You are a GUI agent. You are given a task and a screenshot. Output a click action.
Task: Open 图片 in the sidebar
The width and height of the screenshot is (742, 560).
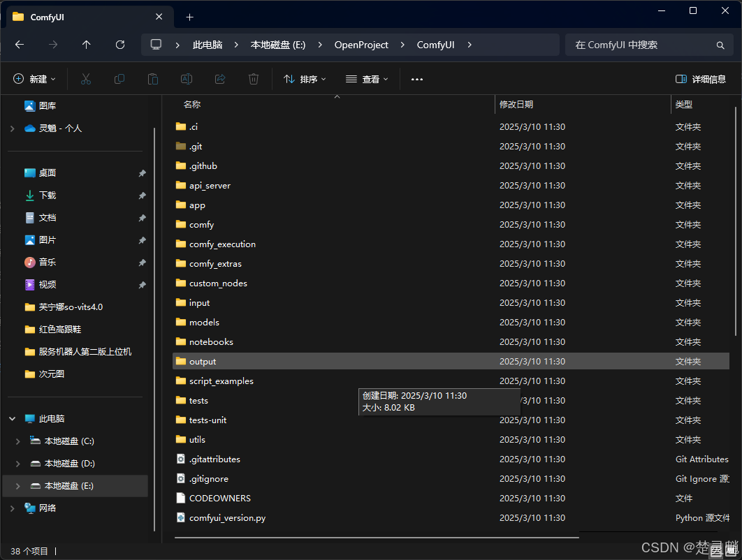point(41,240)
